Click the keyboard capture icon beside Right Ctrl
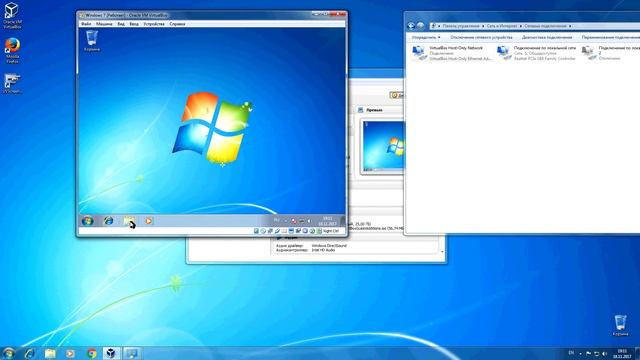 (319, 231)
